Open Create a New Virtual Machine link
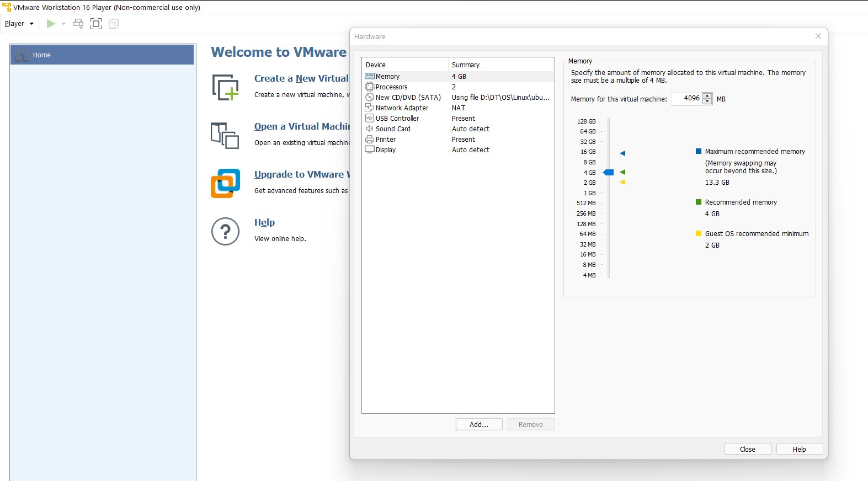 [301, 78]
